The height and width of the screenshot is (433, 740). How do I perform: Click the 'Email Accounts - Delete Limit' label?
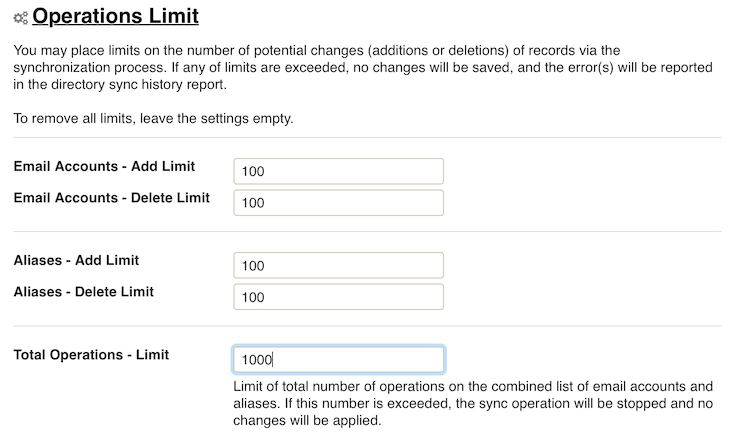coord(112,197)
